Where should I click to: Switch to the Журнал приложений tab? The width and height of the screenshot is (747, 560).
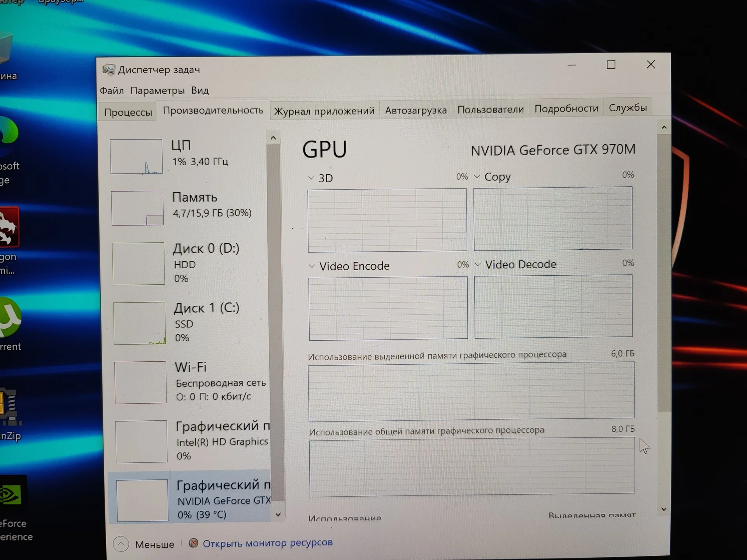(x=324, y=111)
